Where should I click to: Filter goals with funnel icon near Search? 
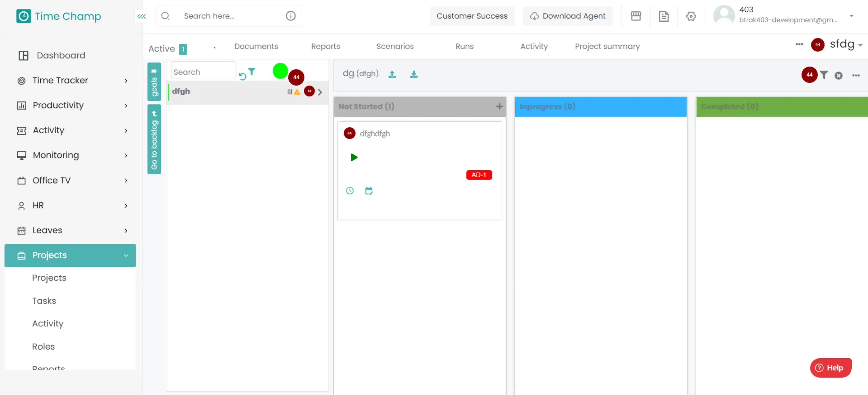pos(251,72)
